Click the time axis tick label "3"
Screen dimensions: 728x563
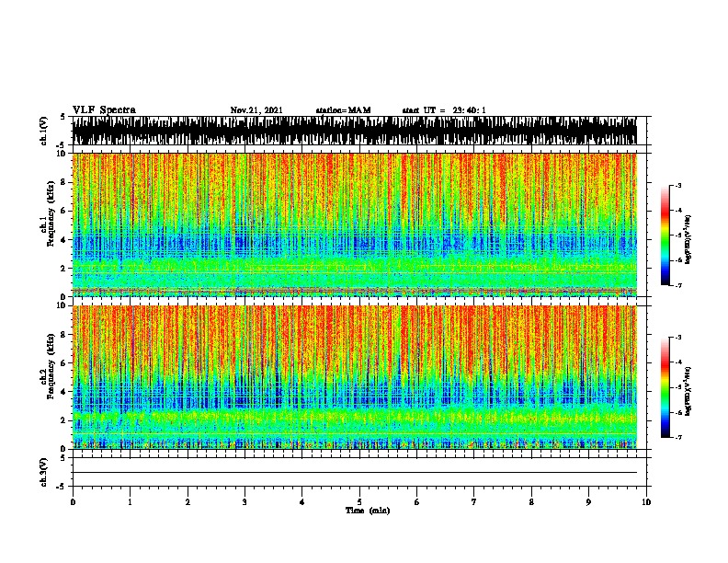click(245, 502)
